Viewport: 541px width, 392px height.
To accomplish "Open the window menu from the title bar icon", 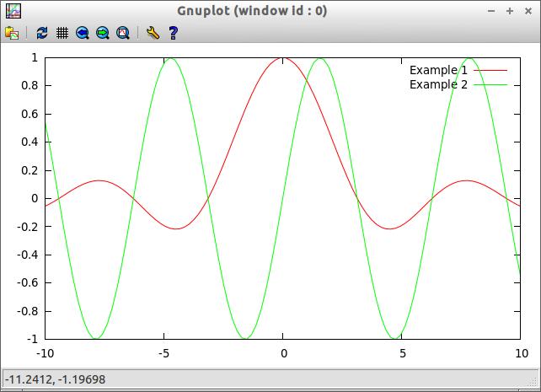I will [x=12, y=10].
